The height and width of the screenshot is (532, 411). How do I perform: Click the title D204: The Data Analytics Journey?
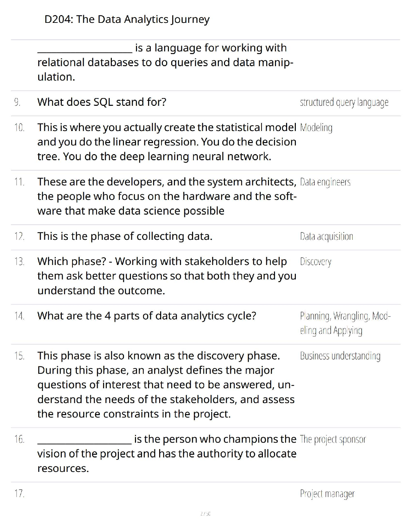tap(127, 19)
